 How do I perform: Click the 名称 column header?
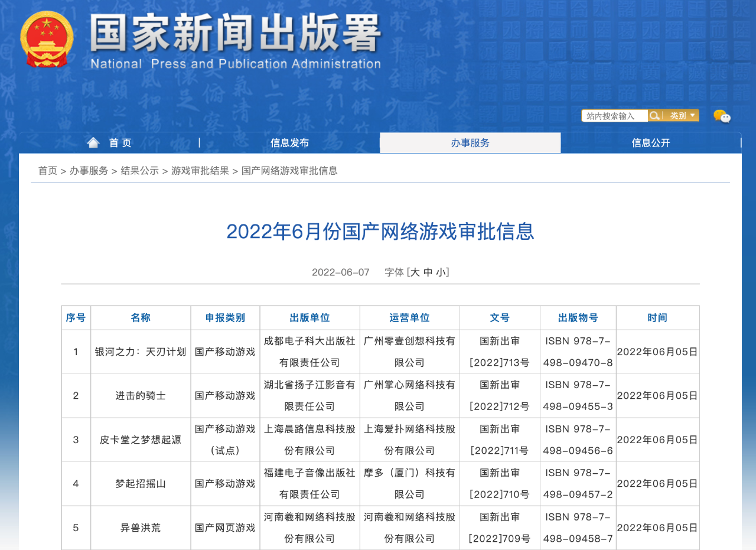(141, 318)
